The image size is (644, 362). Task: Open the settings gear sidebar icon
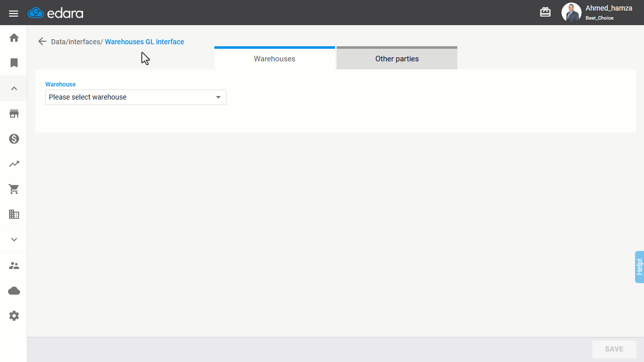14,316
